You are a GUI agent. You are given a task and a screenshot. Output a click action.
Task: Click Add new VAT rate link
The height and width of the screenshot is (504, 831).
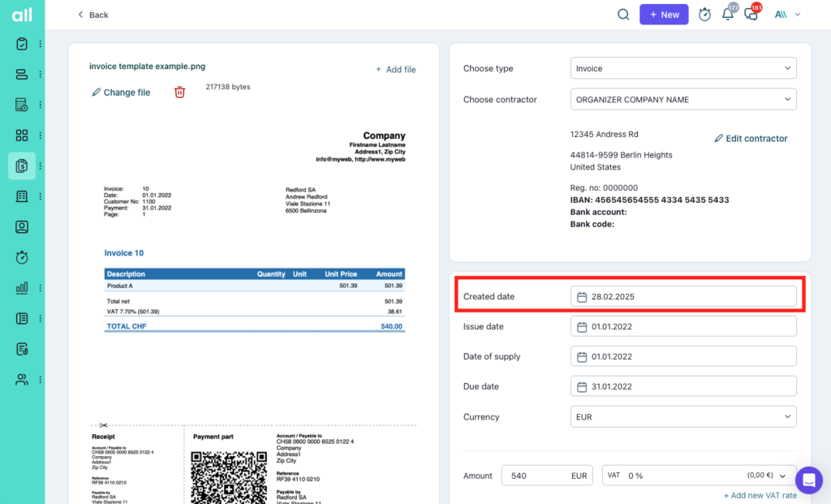point(760,496)
